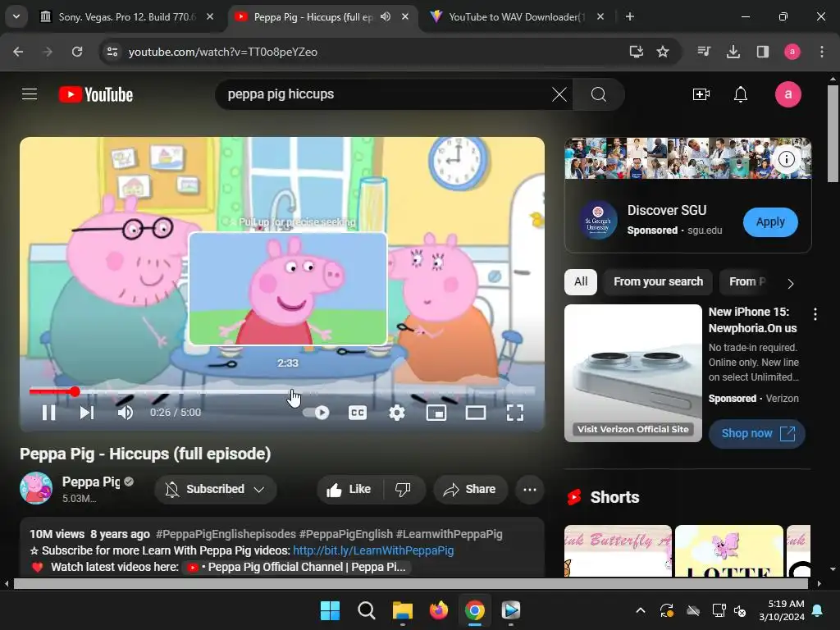Open more actions ellipsis under the video
This screenshot has width=840, height=630.
[529, 489]
